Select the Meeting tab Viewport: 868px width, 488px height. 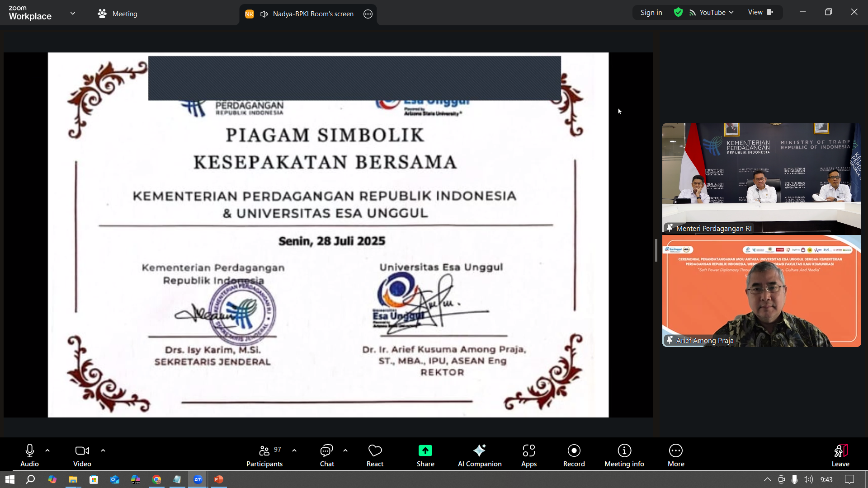point(118,14)
